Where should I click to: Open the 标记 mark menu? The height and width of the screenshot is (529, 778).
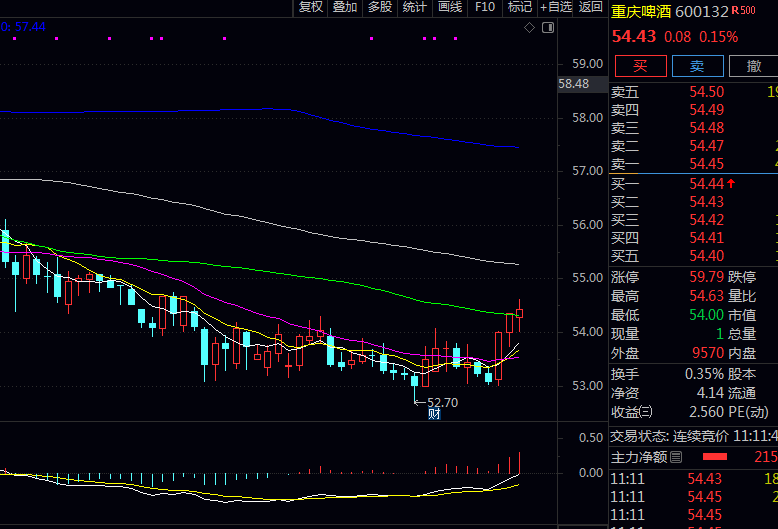(x=520, y=7)
